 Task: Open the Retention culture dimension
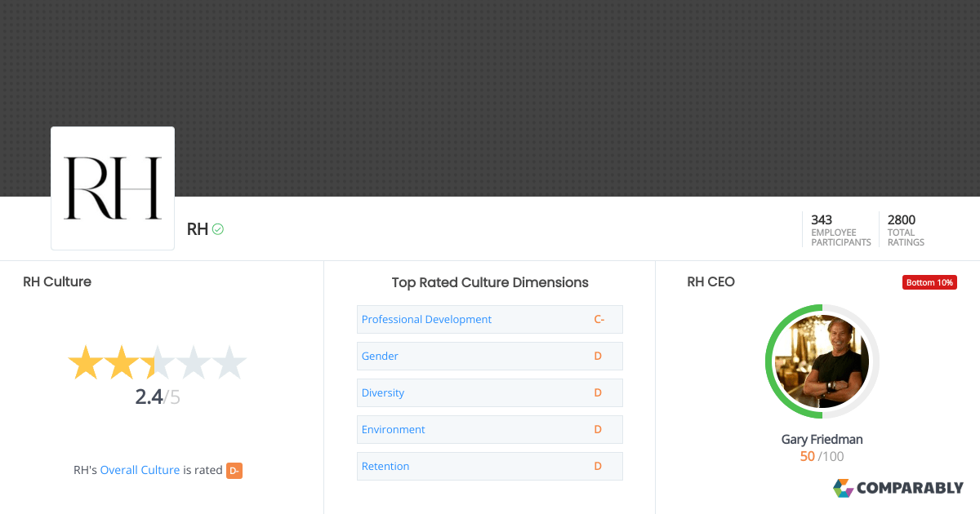pos(385,467)
